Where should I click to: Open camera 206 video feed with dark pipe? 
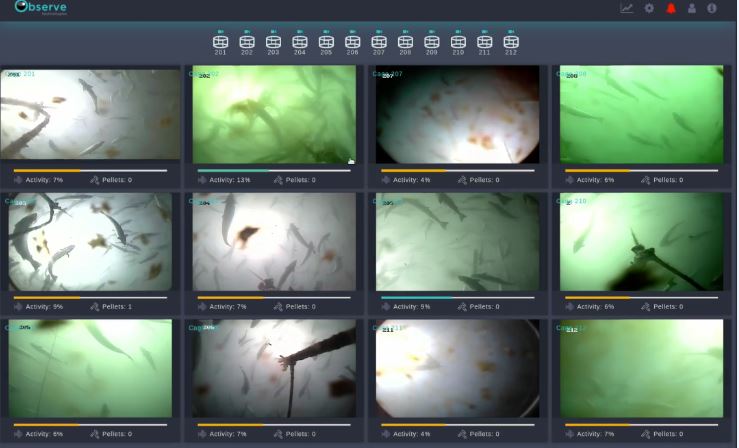click(x=274, y=368)
